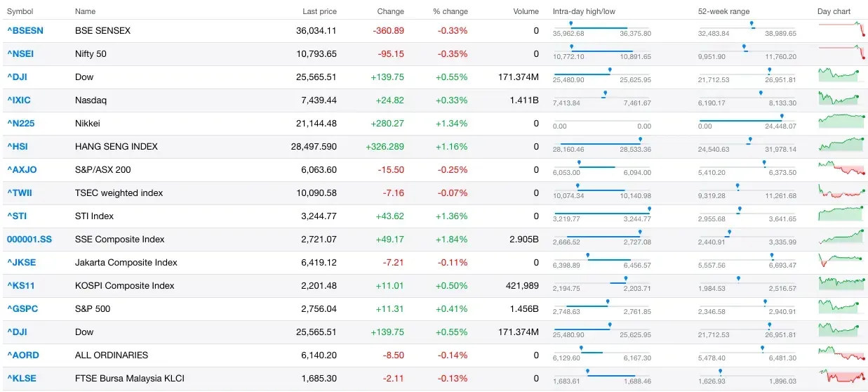Viewport: 868px width, 392px height.
Task: Open the ^JKSE symbol link
Action: click(x=21, y=263)
